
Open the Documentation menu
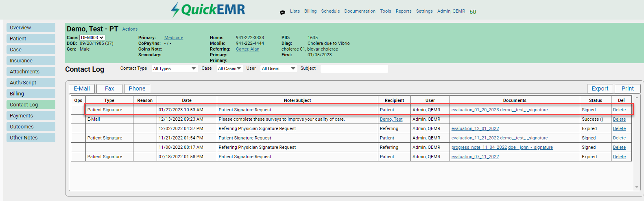click(360, 11)
